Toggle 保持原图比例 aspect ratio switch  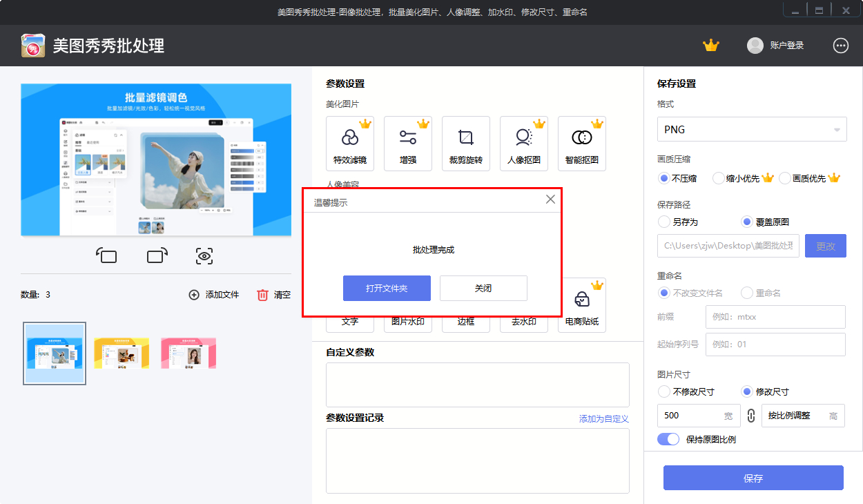click(668, 438)
